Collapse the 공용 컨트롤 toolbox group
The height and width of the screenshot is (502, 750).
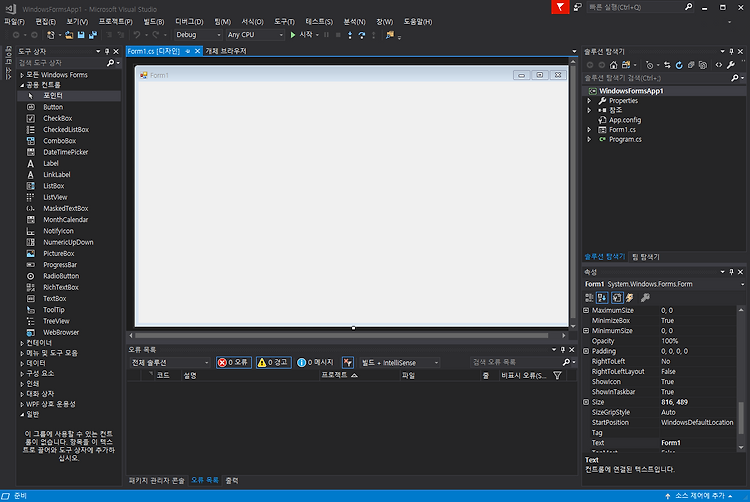22,85
